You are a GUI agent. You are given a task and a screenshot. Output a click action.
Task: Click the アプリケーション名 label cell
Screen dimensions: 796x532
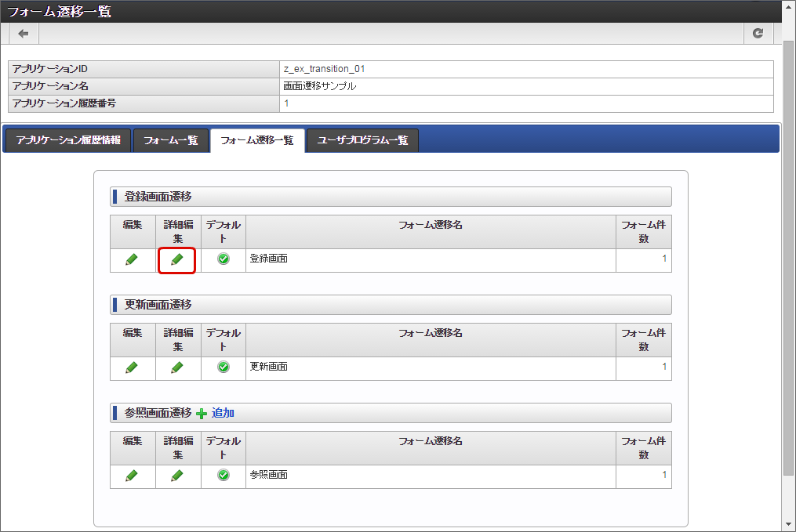(144, 86)
